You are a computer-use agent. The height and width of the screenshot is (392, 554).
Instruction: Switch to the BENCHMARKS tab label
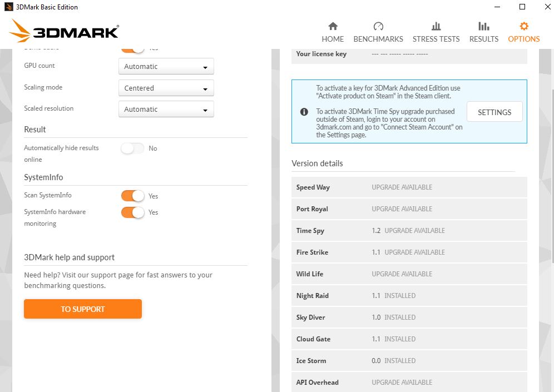point(378,39)
